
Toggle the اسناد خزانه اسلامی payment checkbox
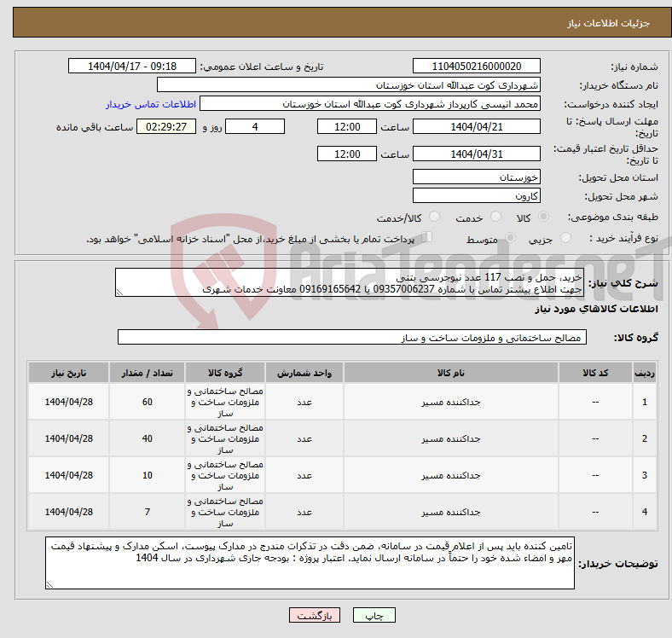click(x=427, y=236)
